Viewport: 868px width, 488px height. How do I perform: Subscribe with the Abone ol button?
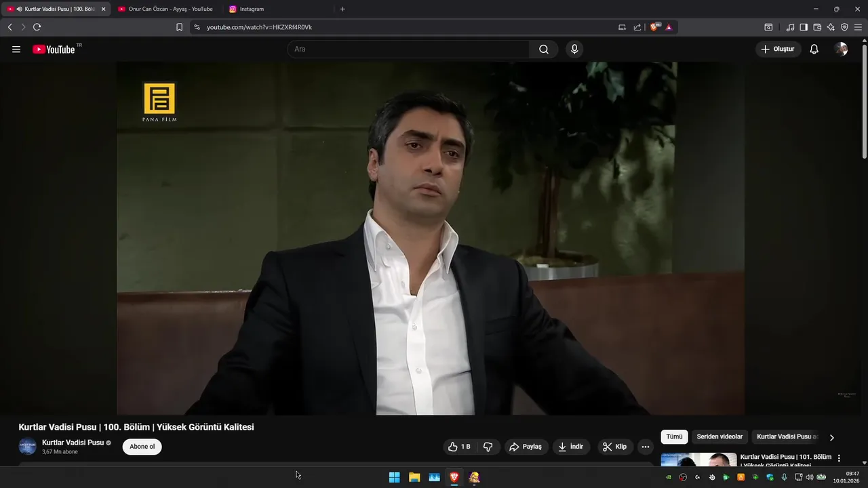pos(142,447)
